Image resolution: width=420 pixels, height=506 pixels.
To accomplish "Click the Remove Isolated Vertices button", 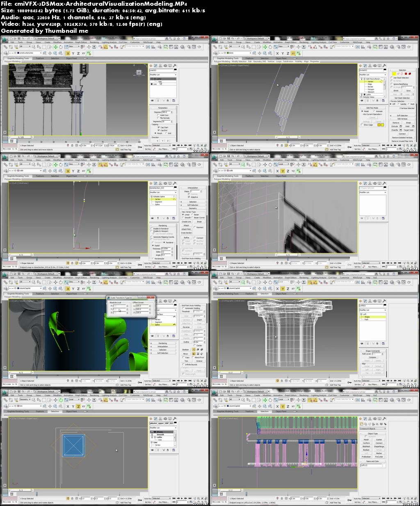I will click(x=402, y=137).
